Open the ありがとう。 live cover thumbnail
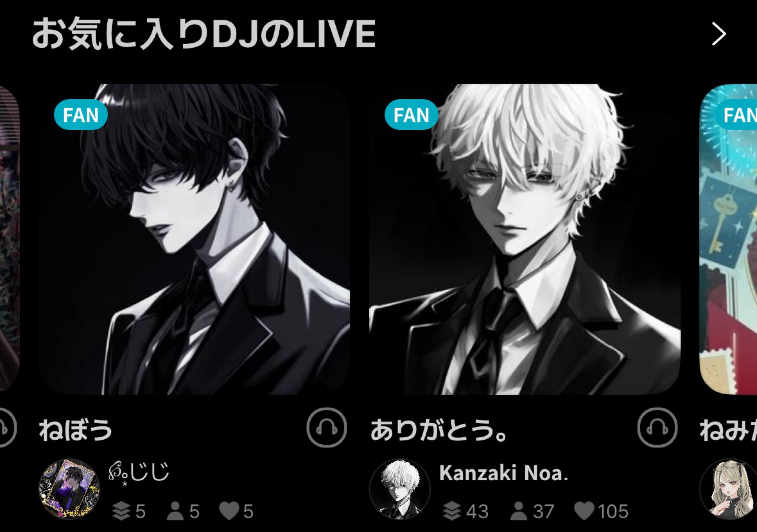Viewport: 757px width, 532px height. click(525, 239)
